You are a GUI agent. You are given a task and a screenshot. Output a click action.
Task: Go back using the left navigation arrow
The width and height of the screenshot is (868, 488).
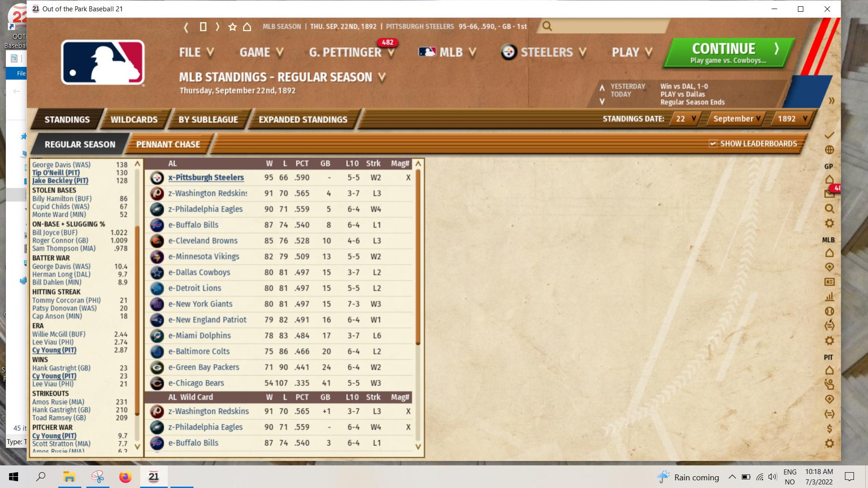(x=186, y=27)
